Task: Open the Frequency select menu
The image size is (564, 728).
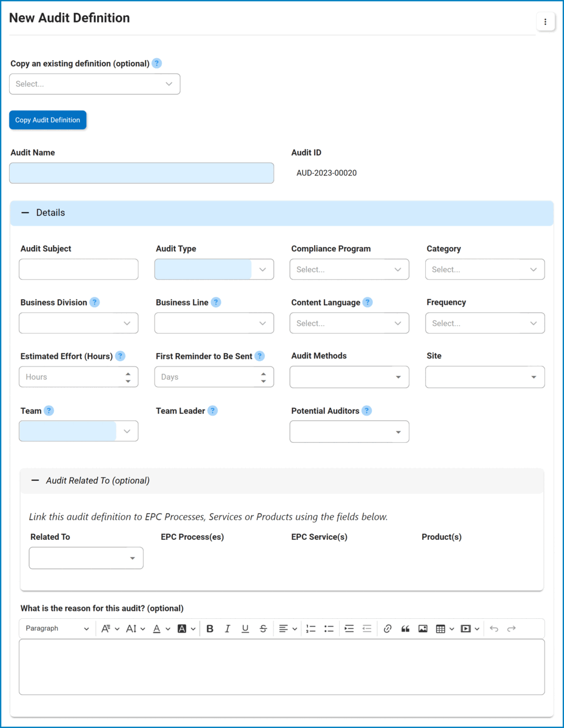Action: click(485, 323)
